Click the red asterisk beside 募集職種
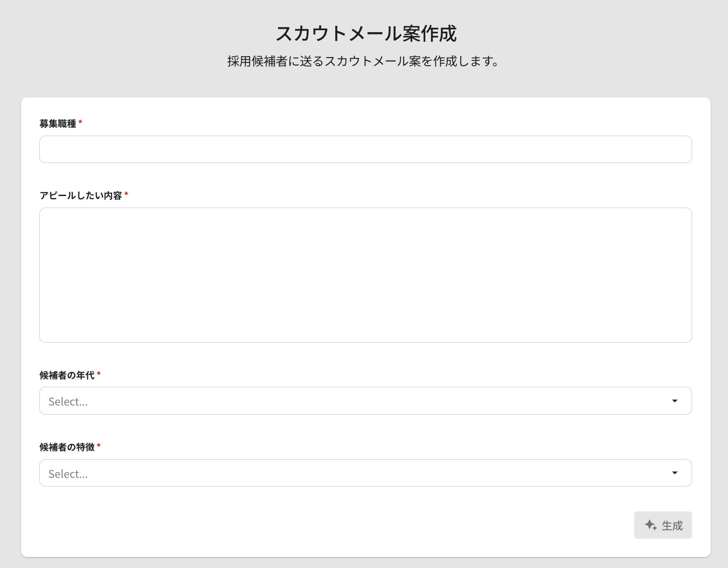This screenshot has width=728, height=568. tap(80, 123)
